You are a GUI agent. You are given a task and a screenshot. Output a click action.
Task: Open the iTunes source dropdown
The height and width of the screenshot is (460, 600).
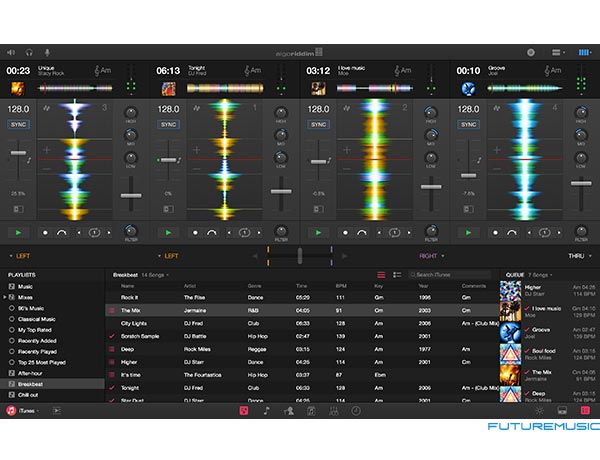[x=23, y=411]
